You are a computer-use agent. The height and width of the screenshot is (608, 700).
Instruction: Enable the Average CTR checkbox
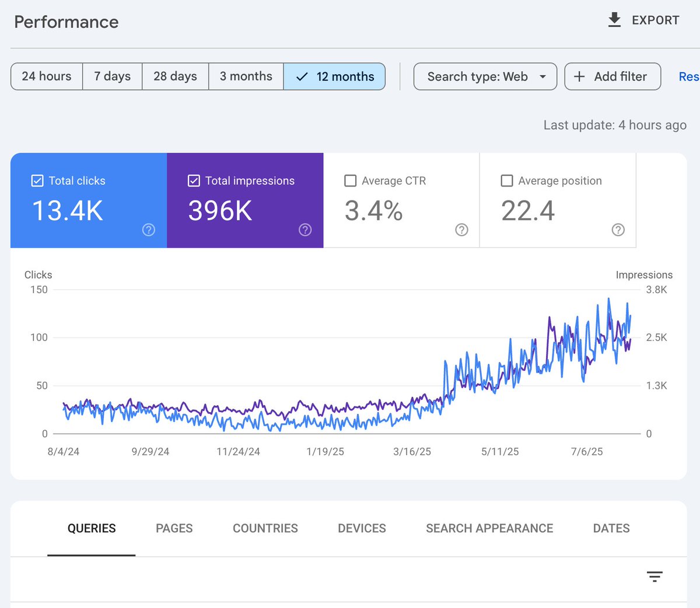coord(350,181)
